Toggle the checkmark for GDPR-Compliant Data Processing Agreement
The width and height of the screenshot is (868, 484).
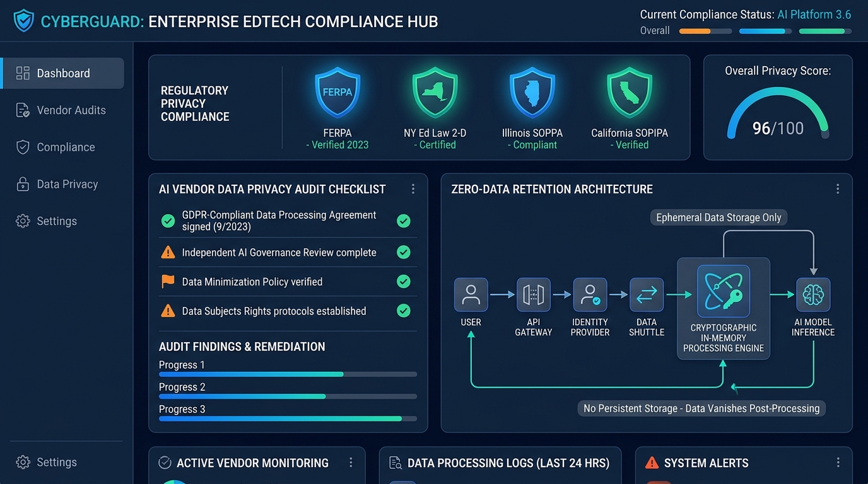point(404,221)
